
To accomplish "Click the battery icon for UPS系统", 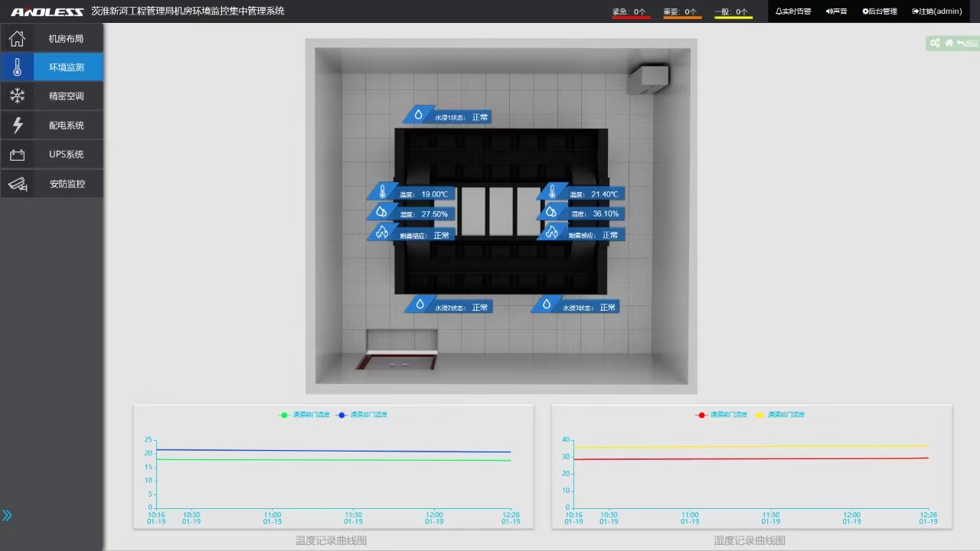I will (17, 155).
